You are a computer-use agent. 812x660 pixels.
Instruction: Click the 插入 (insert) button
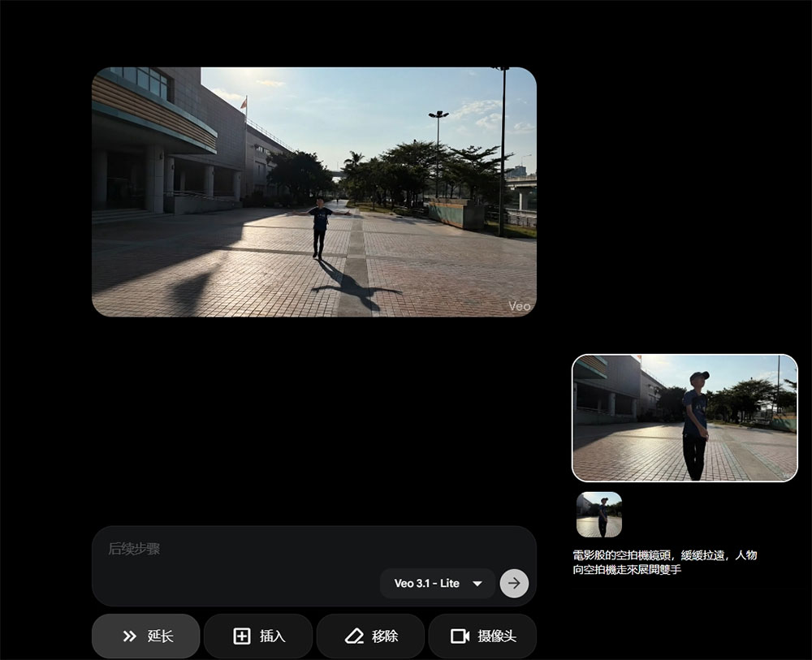pos(258,636)
